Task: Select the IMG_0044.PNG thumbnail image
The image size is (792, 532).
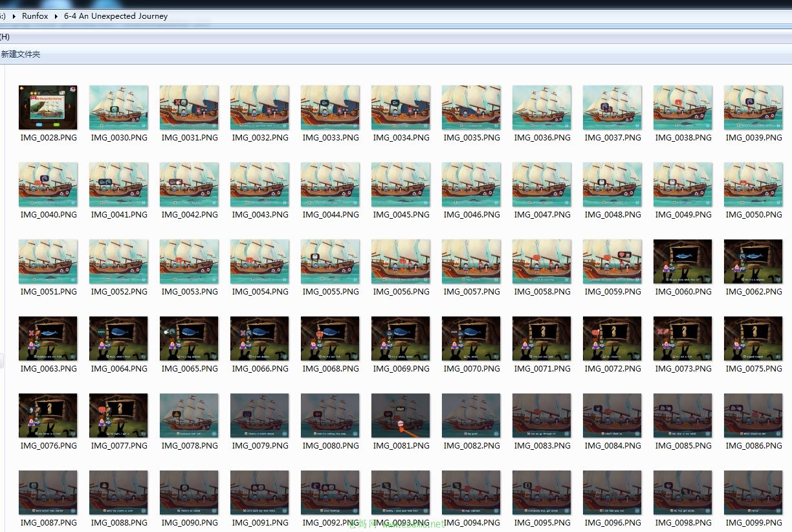Action: pyautogui.click(x=330, y=184)
